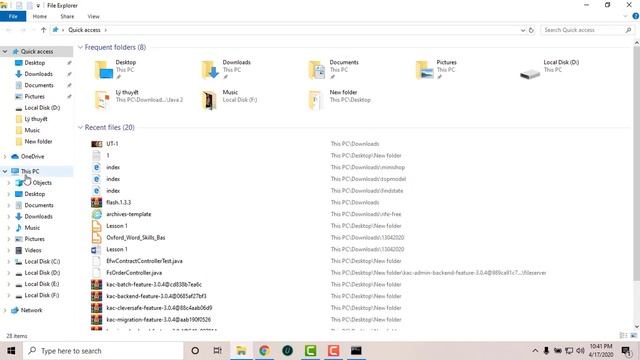Click the Lý thuyết folder icon in Frequent folders
The height and width of the screenshot is (360, 640).
click(103, 100)
